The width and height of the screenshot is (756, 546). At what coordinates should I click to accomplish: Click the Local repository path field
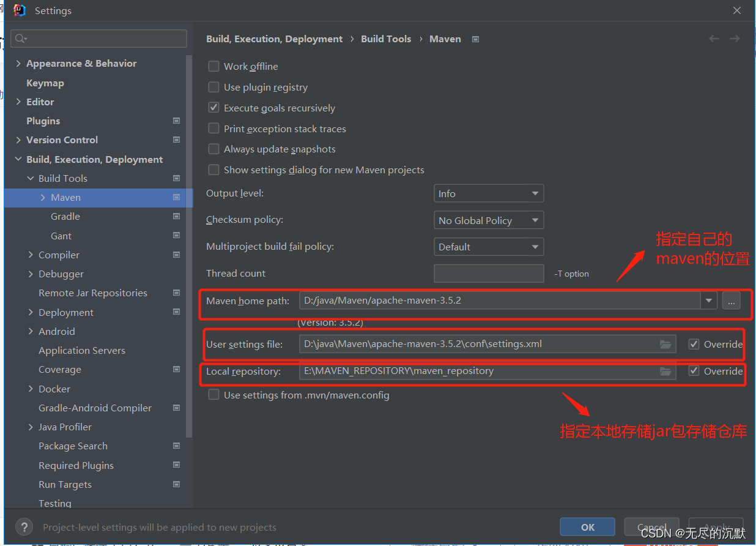487,371
